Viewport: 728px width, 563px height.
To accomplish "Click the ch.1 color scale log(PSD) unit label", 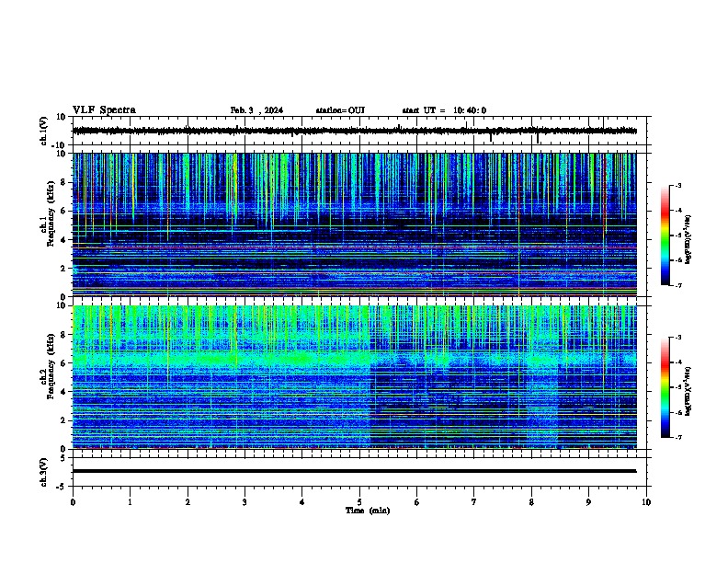I will (x=688, y=239).
